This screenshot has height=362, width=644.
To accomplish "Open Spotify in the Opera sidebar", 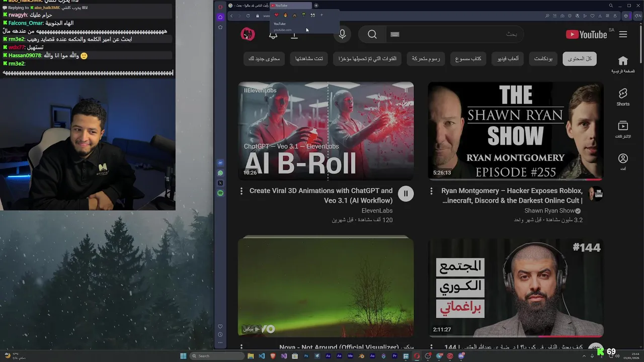I will coord(220,193).
